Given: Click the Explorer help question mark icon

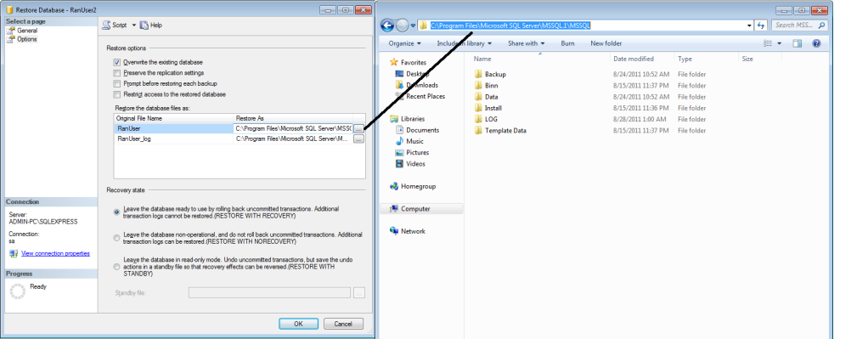Looking at the screenshot, I should [816, 43].
